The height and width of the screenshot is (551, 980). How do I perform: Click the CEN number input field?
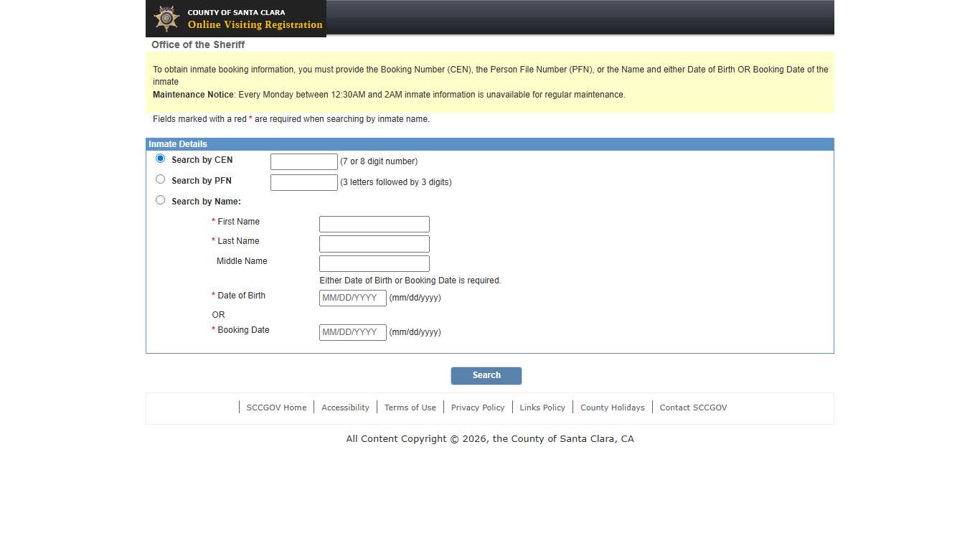[x=303, y=161]
